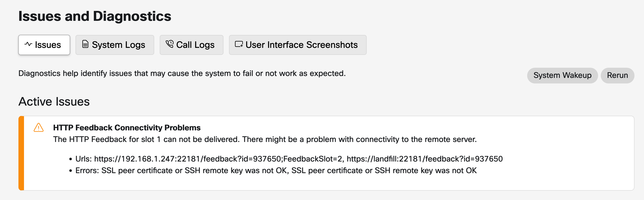The image size is (644, 200).
Task: Click the slot 1 delivery failure message
Action: pos(265,139)
